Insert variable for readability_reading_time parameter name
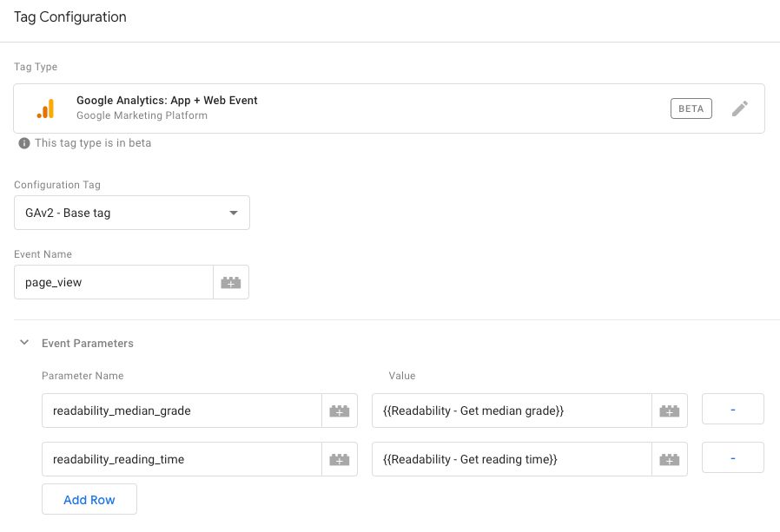This screenshot has width=780, height=532. (340, 459)
